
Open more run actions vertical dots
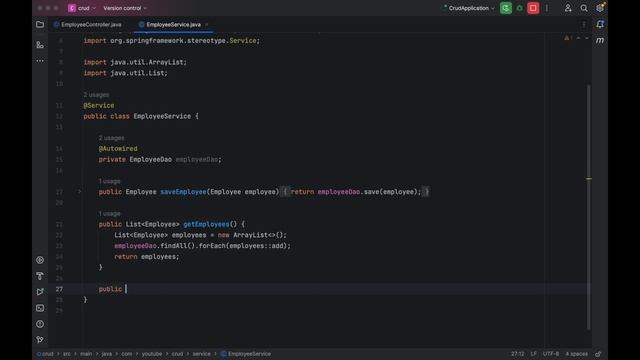tap(547, 8)
